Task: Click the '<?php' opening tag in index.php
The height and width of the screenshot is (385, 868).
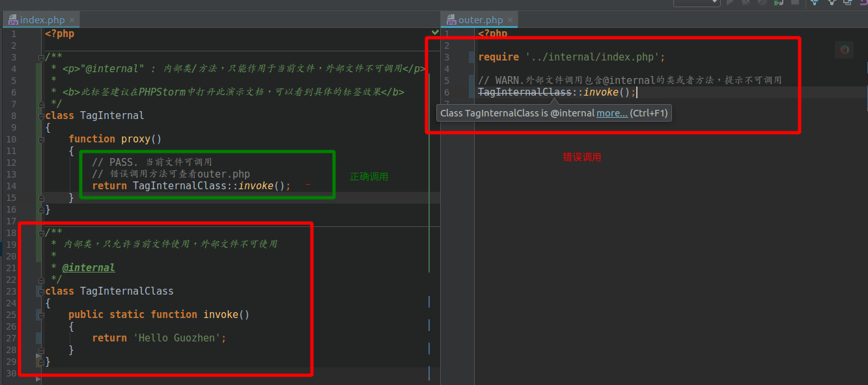Action: point(60,33)
